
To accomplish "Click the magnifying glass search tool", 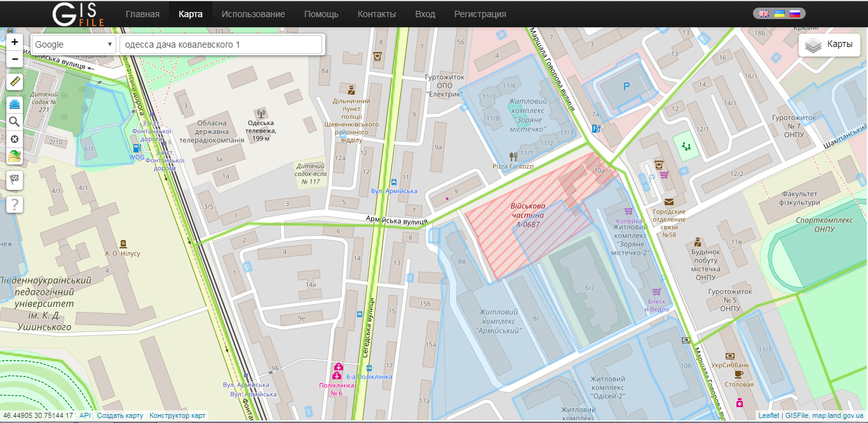I will pyautogui.click(x=15, y=122).
